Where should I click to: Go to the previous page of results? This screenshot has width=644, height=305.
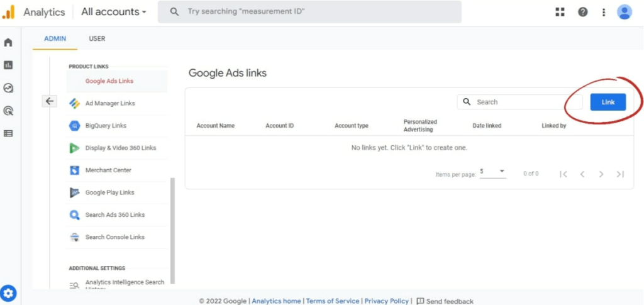pos(582,174)
